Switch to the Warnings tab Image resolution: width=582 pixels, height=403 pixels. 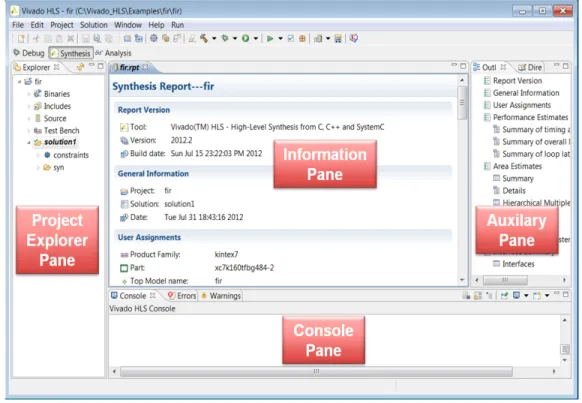pyautogui.click(x=221, y=296)
